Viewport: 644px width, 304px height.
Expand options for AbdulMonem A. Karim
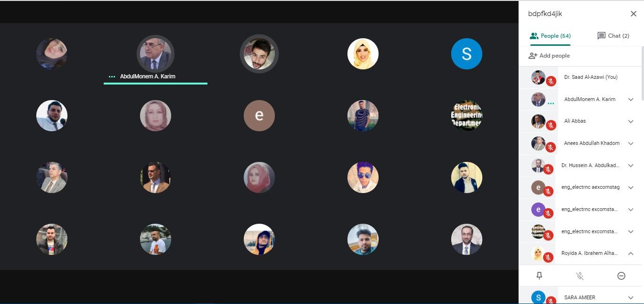point(631,100)
